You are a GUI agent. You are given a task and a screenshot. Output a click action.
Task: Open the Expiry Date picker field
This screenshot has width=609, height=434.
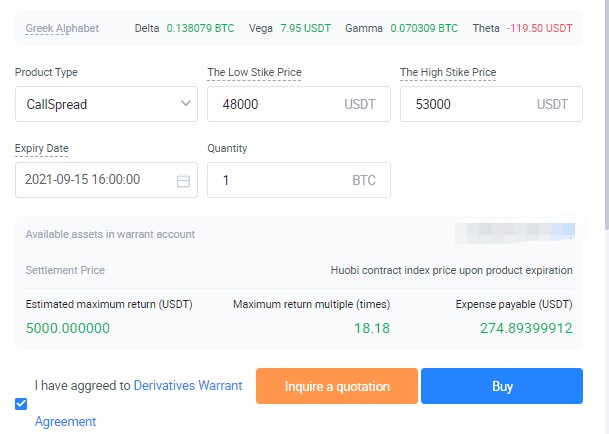(95, 180)
